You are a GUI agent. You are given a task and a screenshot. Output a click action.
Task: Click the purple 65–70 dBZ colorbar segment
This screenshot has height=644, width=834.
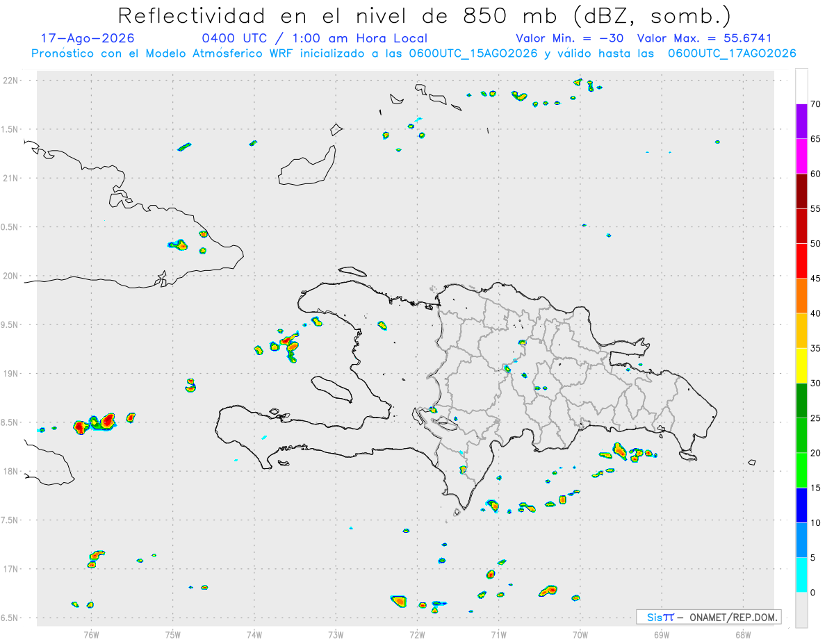point(801,122)
